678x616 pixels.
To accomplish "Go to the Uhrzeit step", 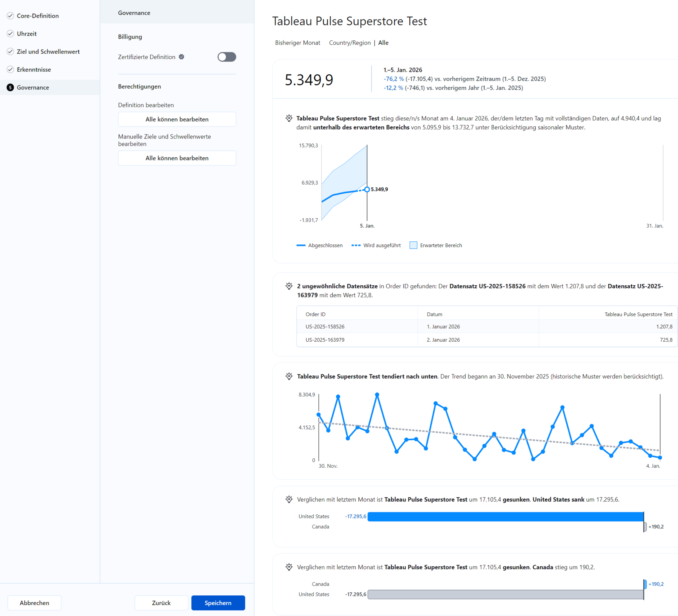I will 26,34.
